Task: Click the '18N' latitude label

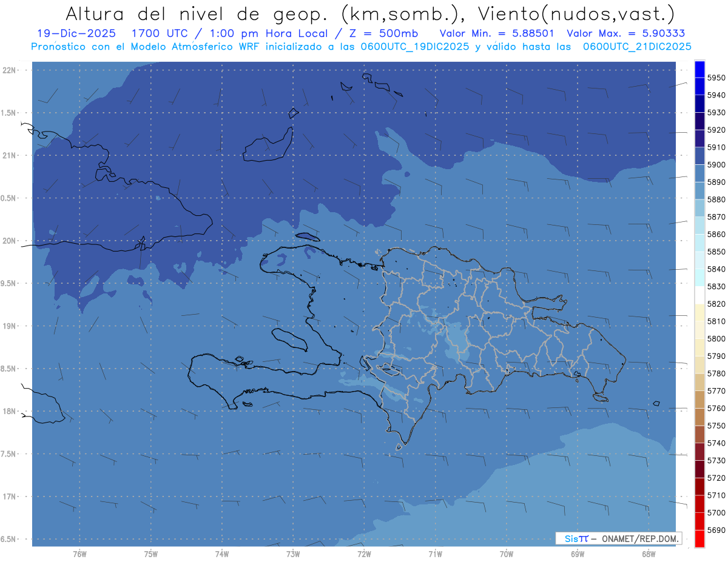Action: [x=10, y=412]
